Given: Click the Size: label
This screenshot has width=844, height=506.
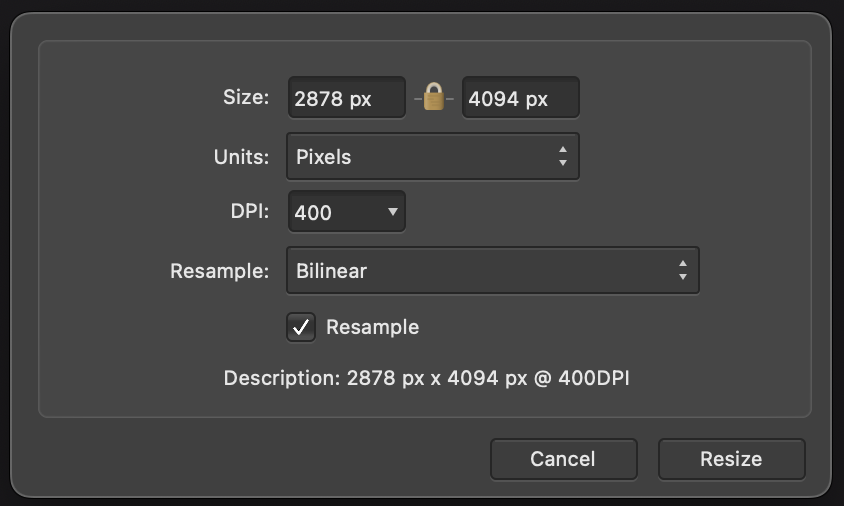Looking at the screenshot, I should pyautogui.click(x=246, y=97).
